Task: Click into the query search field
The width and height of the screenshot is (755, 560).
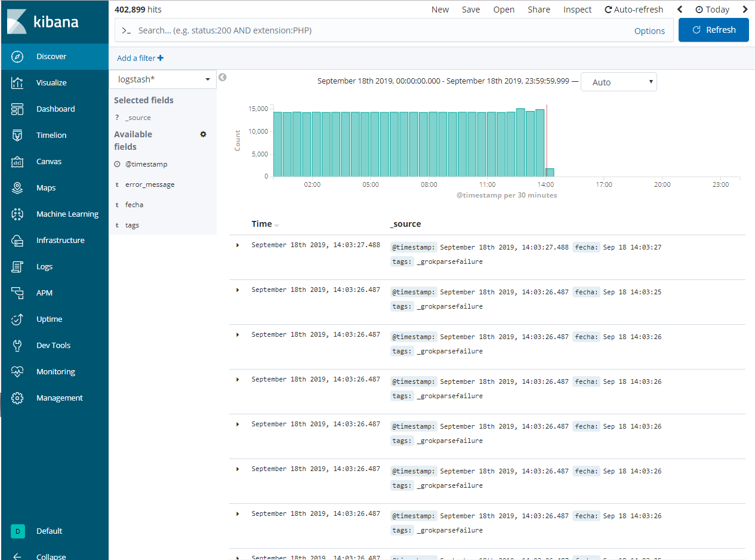Action: 382,30
